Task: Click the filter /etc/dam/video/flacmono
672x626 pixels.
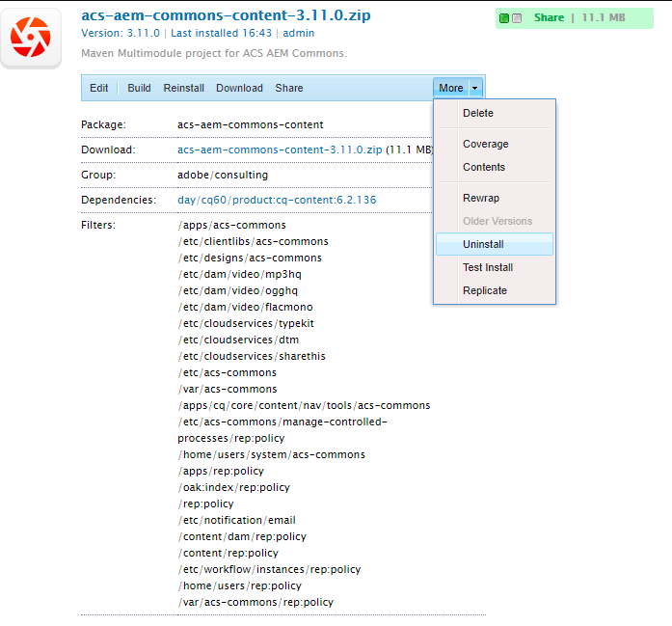Action: pyautogui.click(x=246, y=307)
